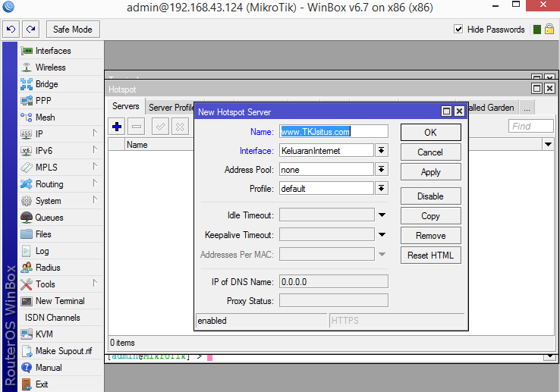The image size is (560, 392).
Task: Expand the Routing submenu arrow
Action: pos(95,183)
